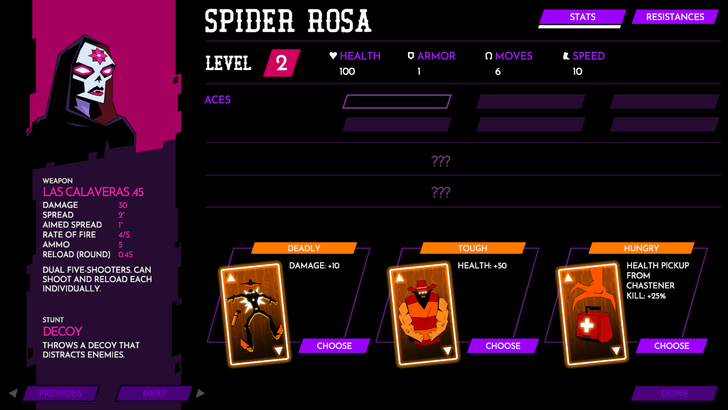
Task: Switch to the Resistances tab
Action: click(675, 17)
